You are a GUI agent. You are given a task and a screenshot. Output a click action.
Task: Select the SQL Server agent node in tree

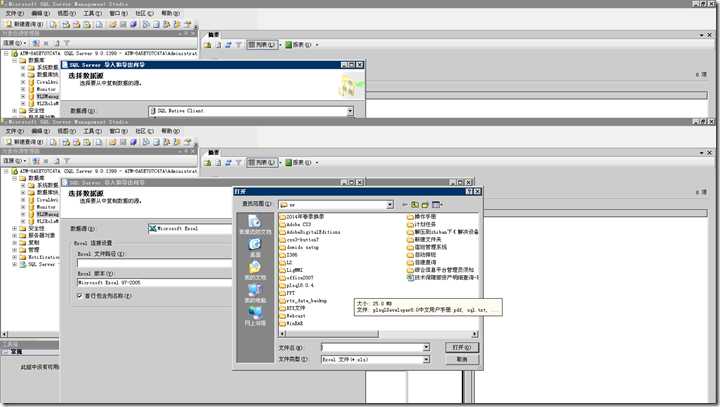41,265
